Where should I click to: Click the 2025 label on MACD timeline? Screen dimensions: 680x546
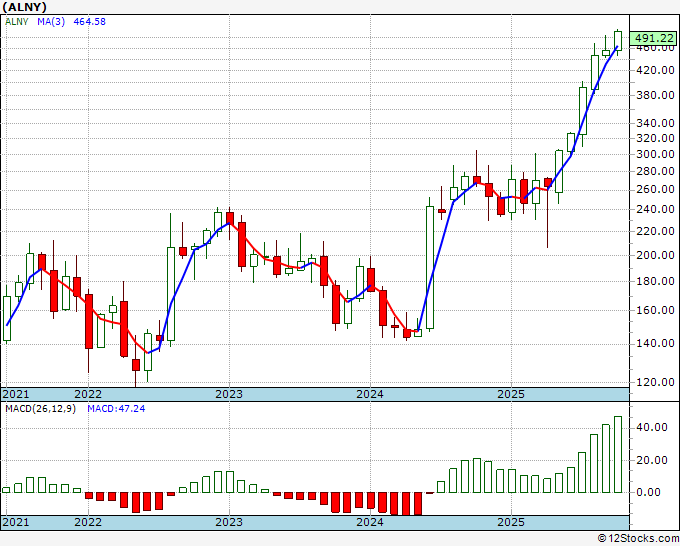[x=511, y=522]
